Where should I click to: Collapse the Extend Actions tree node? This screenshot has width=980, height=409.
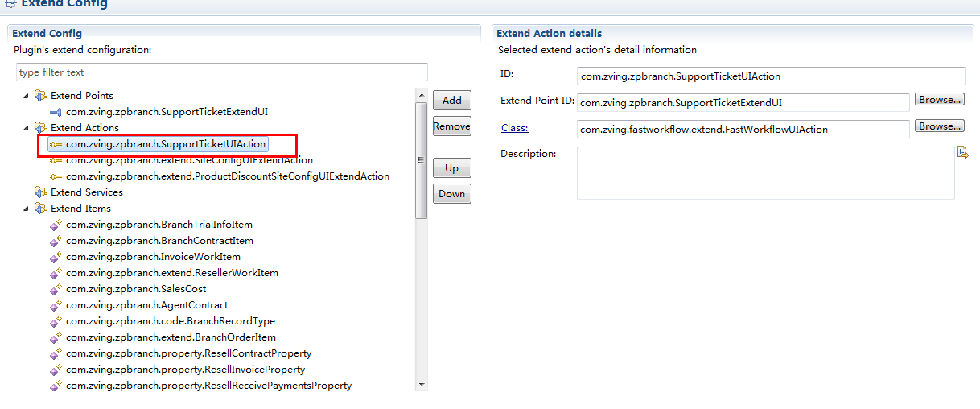pos(26,128)
